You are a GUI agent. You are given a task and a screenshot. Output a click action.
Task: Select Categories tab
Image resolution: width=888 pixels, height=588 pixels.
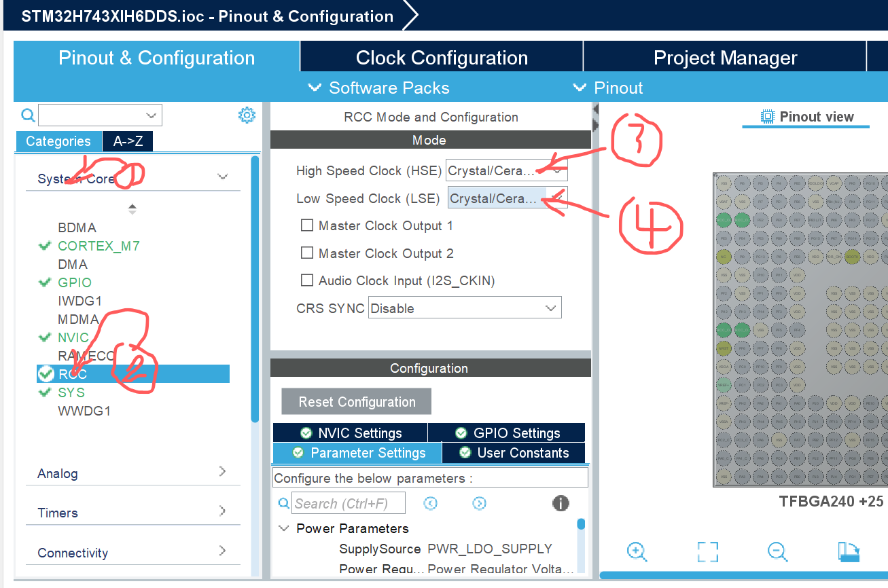pyautogui.click(x=58, y=141)
